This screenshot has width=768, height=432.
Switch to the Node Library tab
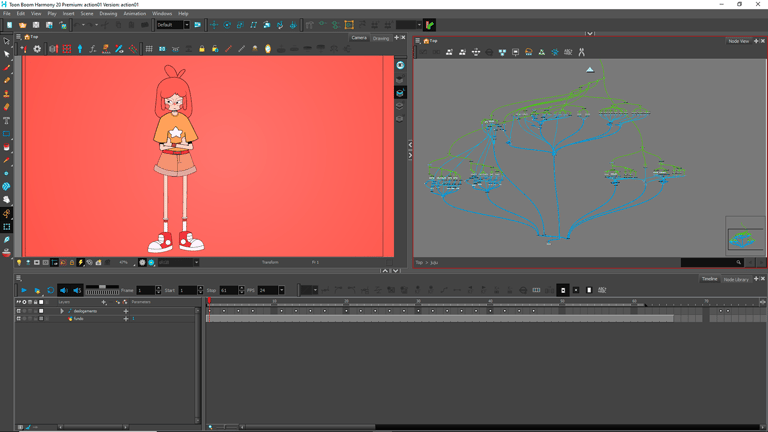pos(736,279)
